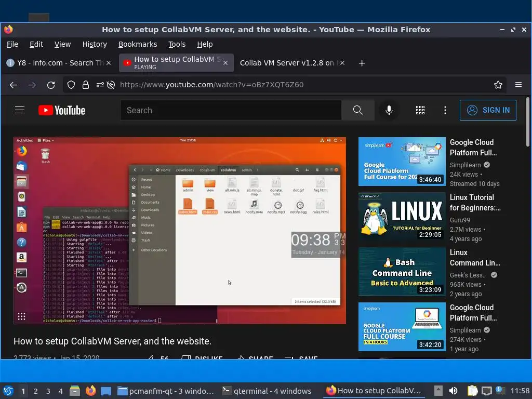Open Google Cloud Platform 3:42:20 thumbnail
532x399 pixels.
pyautogui.click(x=402, y=326)
